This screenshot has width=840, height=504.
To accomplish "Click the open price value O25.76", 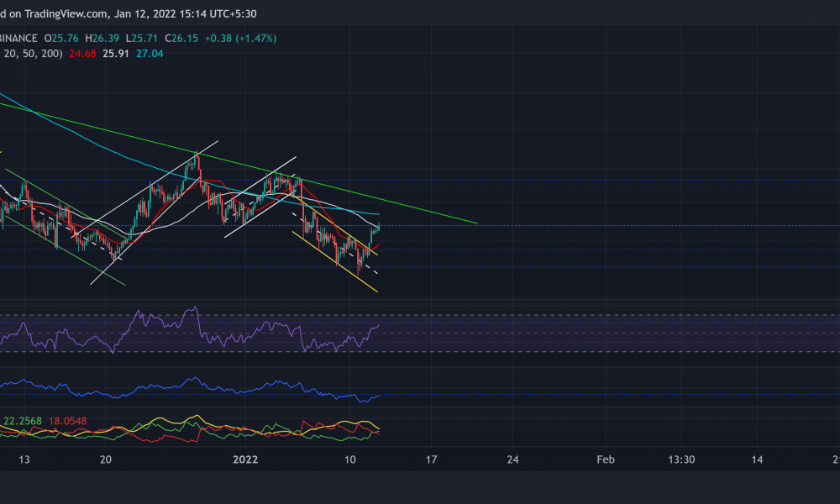I will [x=61, y=39].
